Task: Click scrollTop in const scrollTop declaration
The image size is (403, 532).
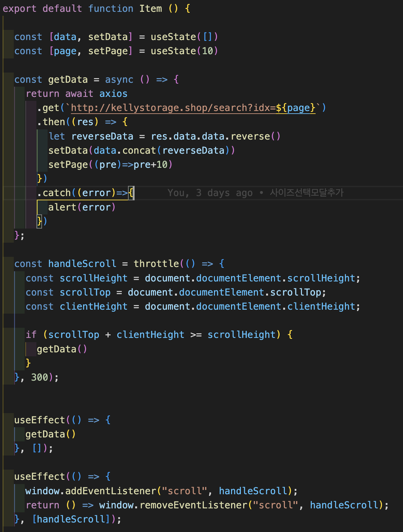Action: (85, 292)
